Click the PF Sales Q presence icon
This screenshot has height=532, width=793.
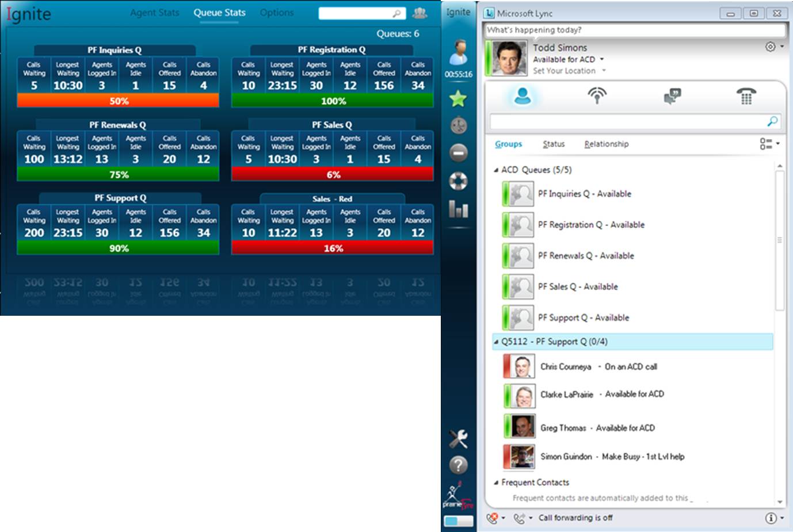tap(518, 286)
